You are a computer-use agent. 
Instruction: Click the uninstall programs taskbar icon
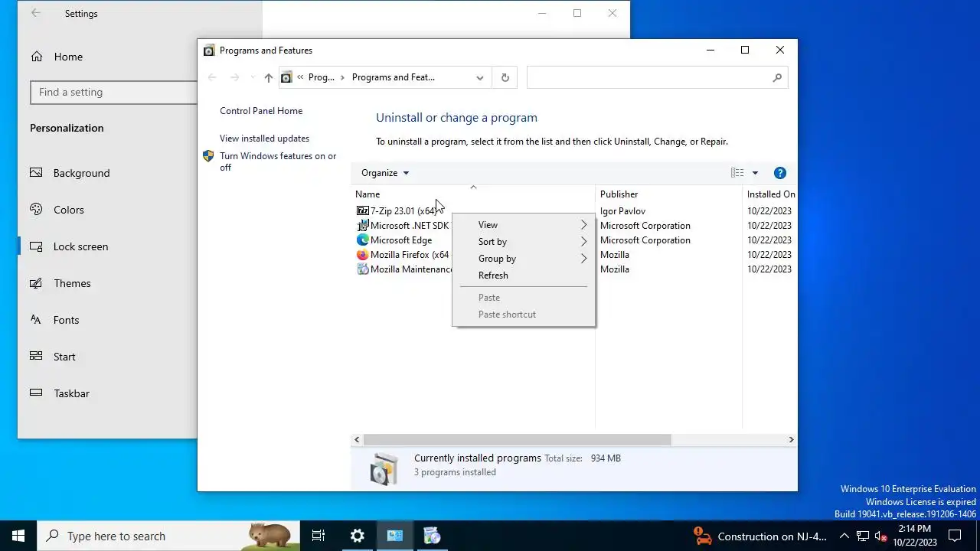(432, 536)
